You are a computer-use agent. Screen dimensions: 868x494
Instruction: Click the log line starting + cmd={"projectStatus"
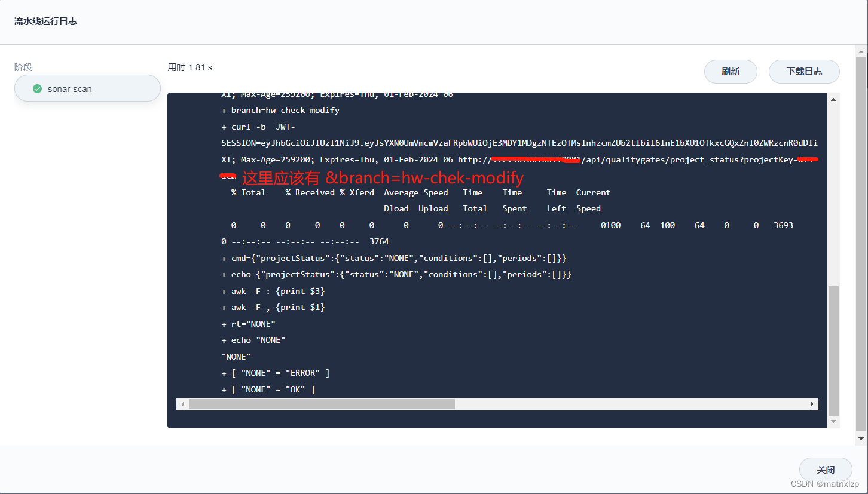click(x=394, y=259)
